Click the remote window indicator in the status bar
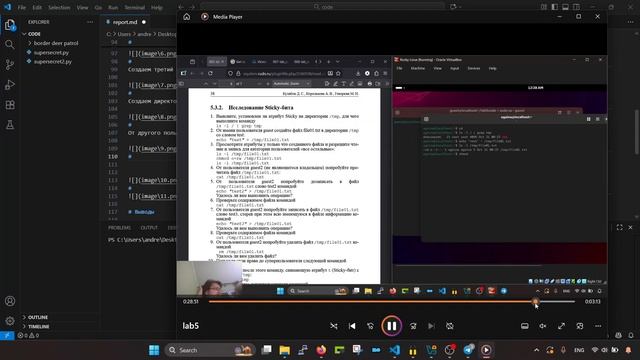 (7, 336)
